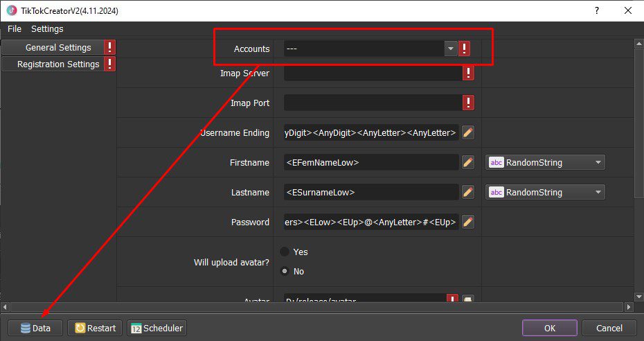Click in the Imap Port input field
The height and width of the screenshot is (341, 644).
(373, 103)
